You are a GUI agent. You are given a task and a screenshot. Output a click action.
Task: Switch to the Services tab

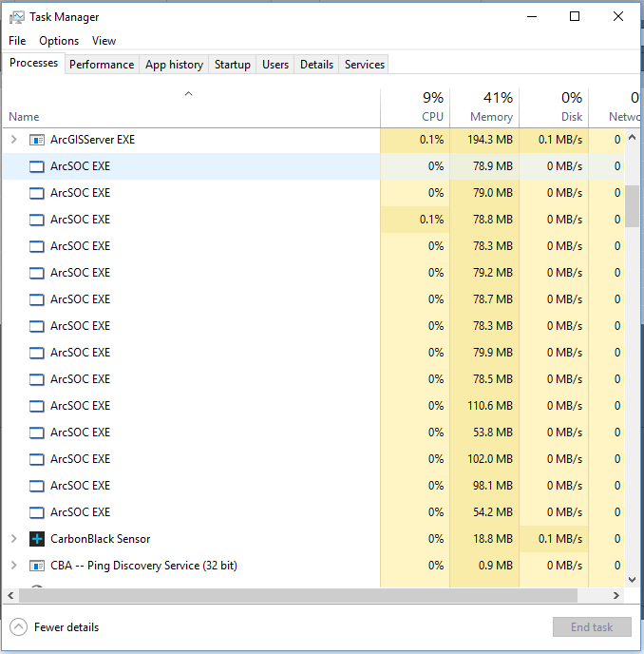coord(364,65)
